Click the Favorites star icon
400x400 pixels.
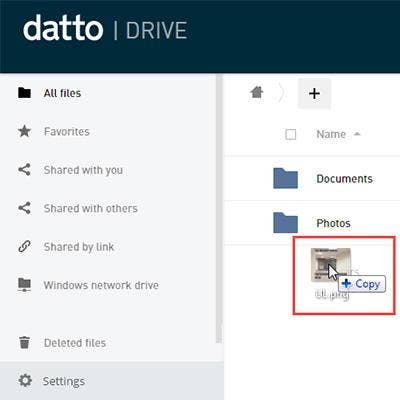[24, 131]
